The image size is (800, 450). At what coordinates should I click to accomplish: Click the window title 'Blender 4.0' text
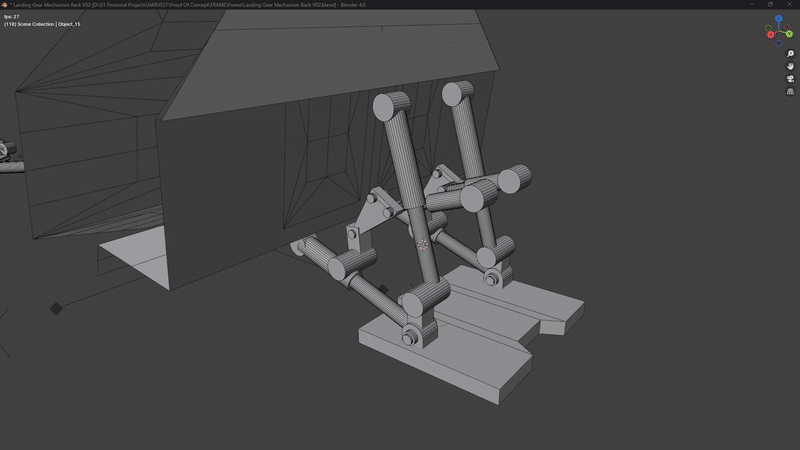[353, 5]
